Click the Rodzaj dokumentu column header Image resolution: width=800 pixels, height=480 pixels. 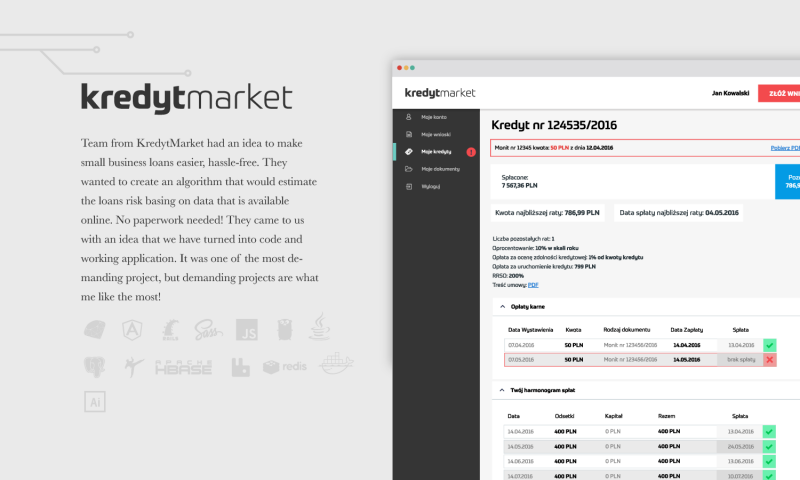(627, 330)
